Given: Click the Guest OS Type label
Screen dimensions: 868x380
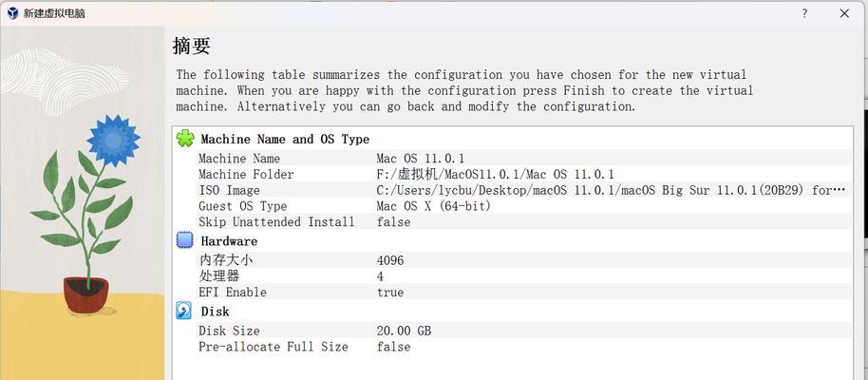Looking at the screenshot, I should pyautogui.click(x=242, y=206).
